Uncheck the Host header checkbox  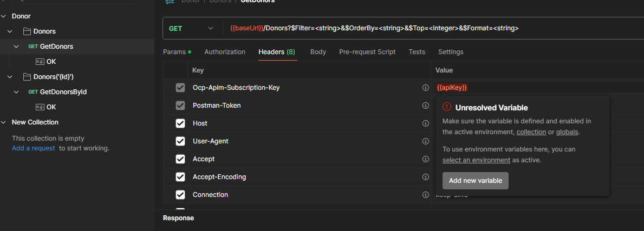(x=180, y=123)
